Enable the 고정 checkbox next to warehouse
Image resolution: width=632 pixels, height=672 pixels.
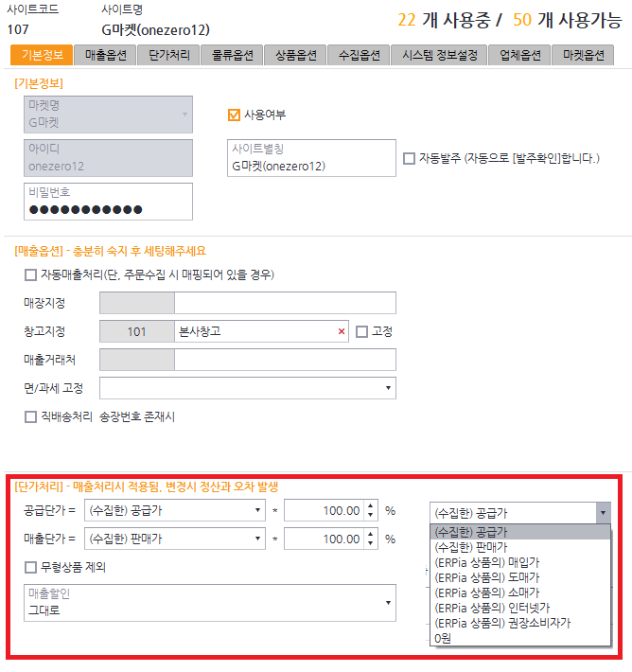(x=361, y=331)
